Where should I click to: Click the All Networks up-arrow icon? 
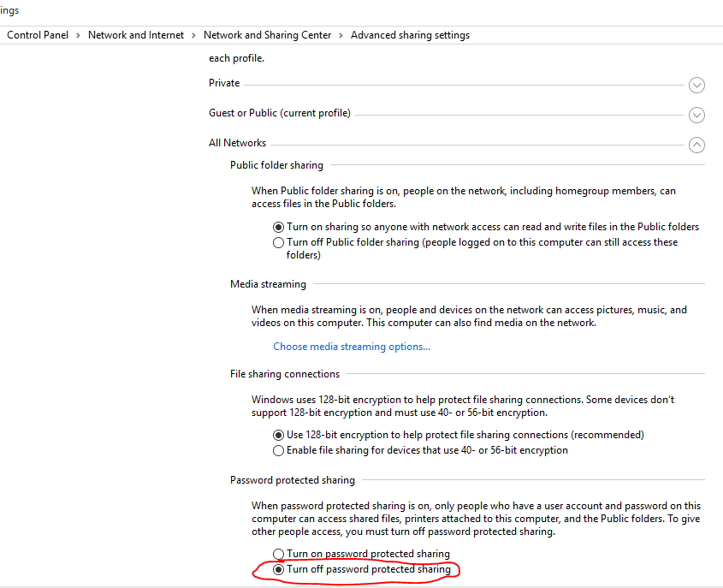pyautogui.click(x=696, y=145)
